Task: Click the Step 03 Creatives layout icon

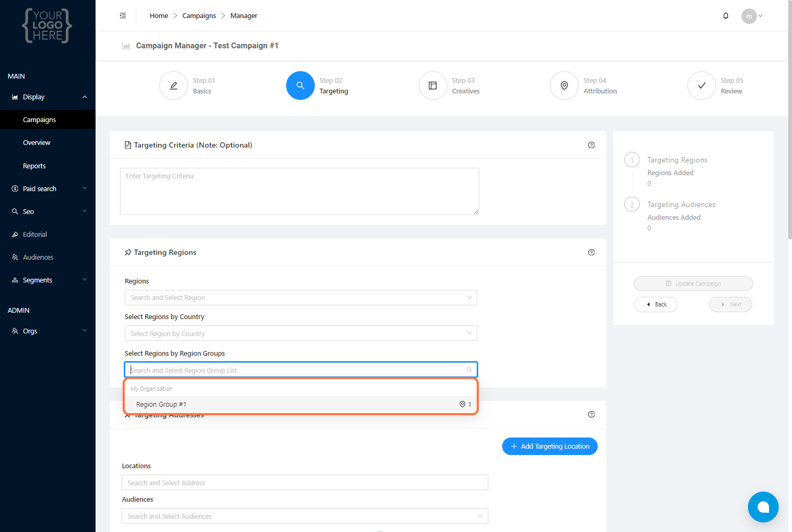Action: 433,85
